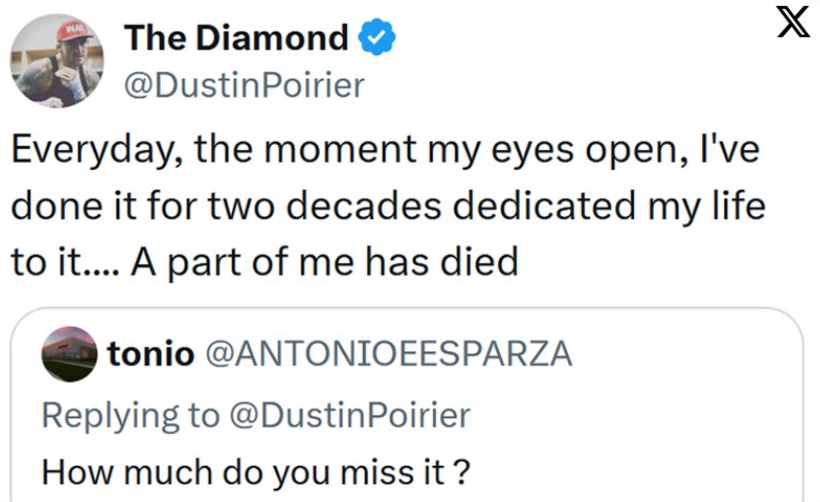The image size is (820, 502).
Task: Click tonio's small profile avatar
Action: (68, 354)
